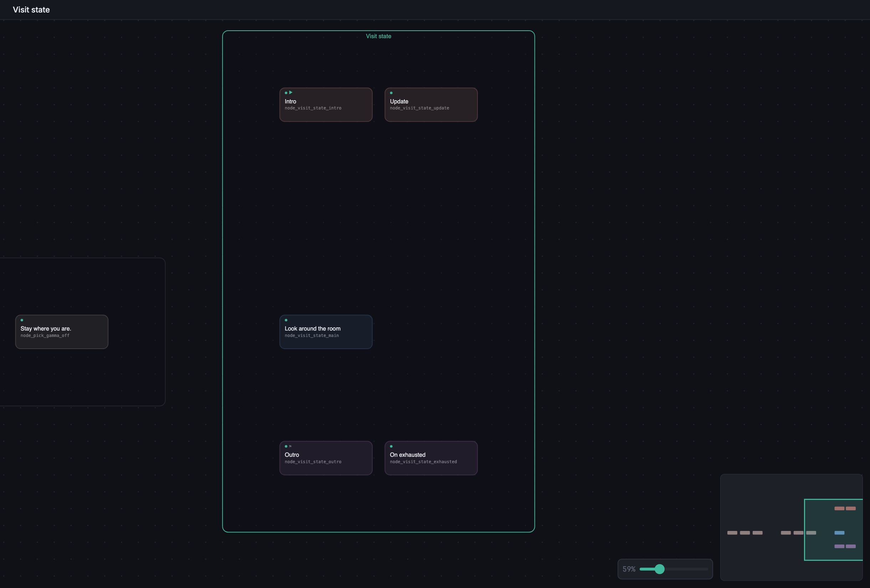
Task: Click the flag end icon on Outro node
Action: click(290, 446)
